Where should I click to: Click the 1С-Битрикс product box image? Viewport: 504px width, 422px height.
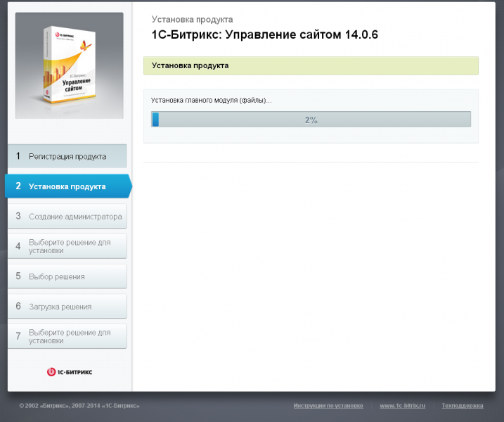tap(69, 65)
